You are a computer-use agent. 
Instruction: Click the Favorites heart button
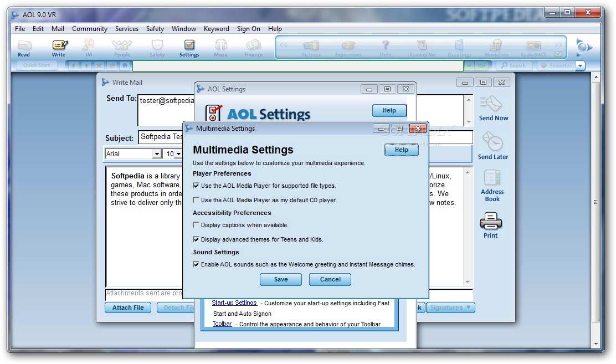tap(556, 65)
